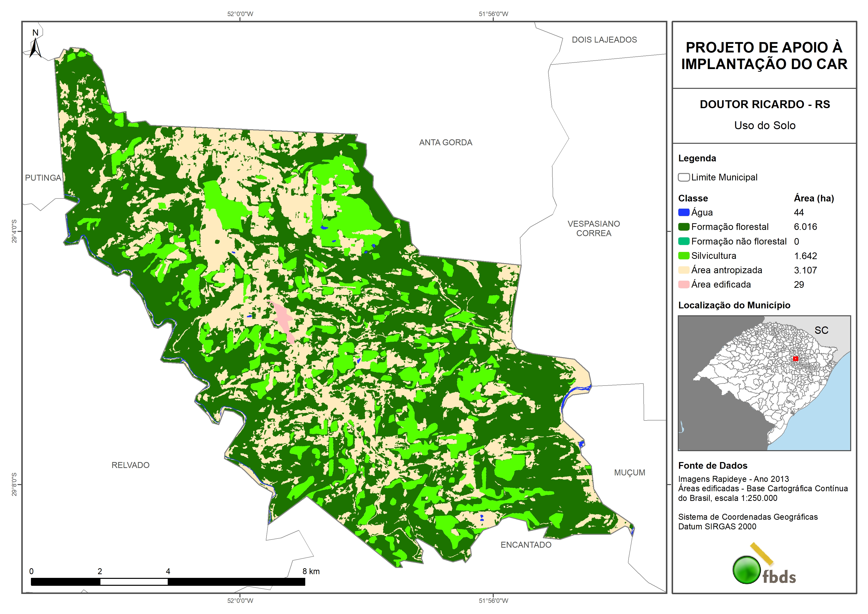Click the Formação florestal dark green swatch
Image resolution: width=868 pixels, height=614 pixels.
point(683,227)
